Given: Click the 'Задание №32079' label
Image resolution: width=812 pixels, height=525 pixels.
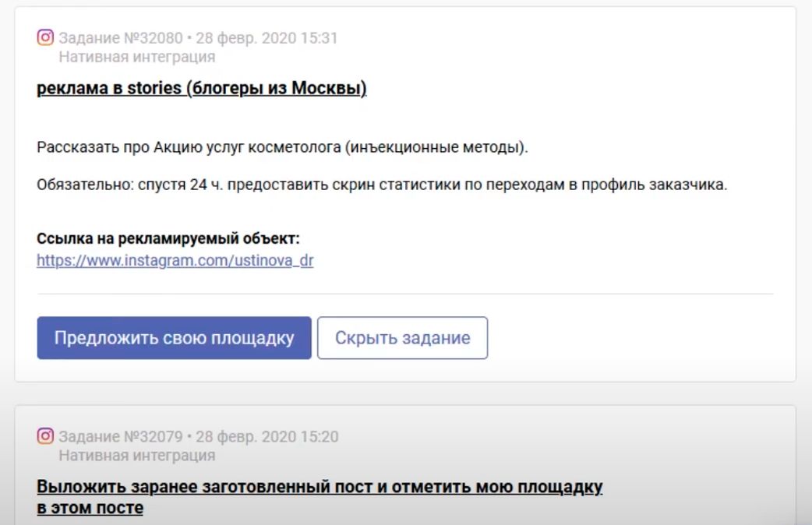Looking at the screenshot, I should (x=120, y=437).
